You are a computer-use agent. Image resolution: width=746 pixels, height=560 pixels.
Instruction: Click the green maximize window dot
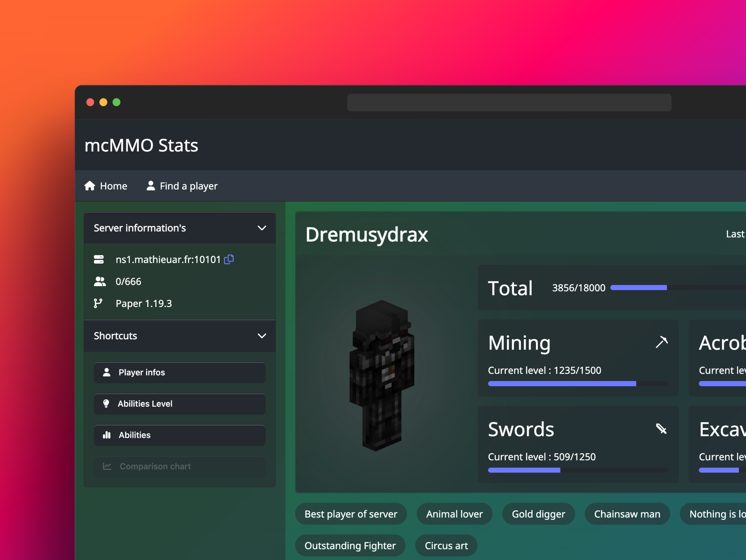click(x=116, y=102)
